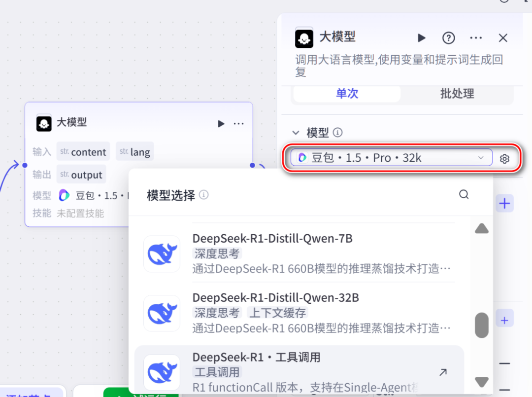This screenshot has height=397, width=532.
Task: Run the 大模型 node from the side panel
Action: [421, 37]
